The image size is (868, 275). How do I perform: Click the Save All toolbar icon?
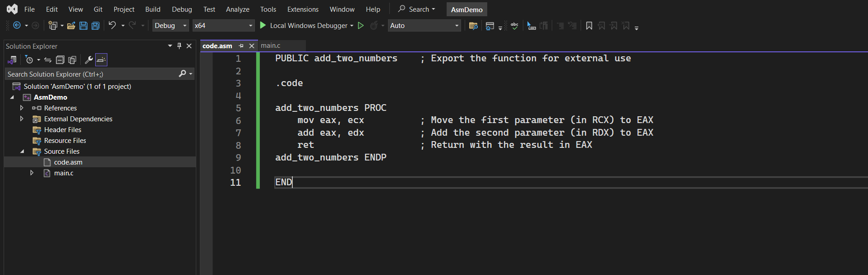pyautogui.click(x=96, y=26)
